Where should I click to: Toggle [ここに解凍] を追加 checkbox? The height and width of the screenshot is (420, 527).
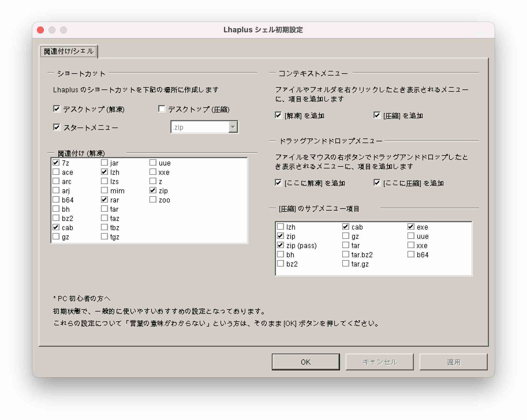pyautogui.click(x=278, y=183)
